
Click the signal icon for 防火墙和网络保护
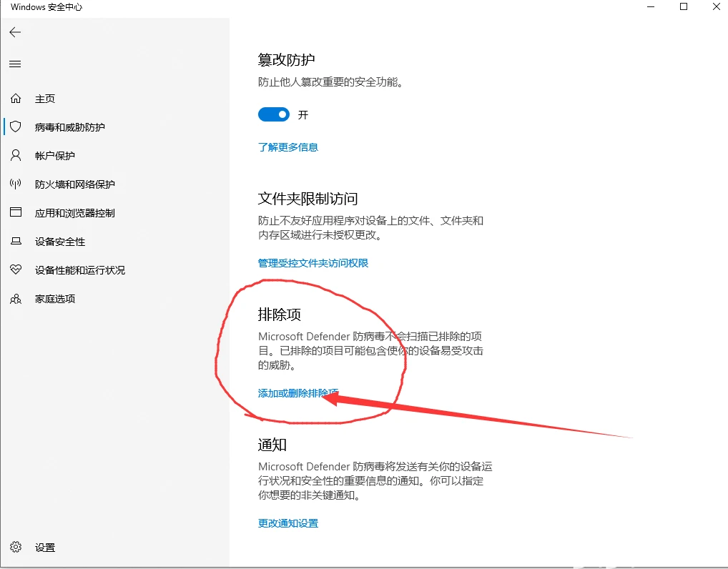click(16, 184)
